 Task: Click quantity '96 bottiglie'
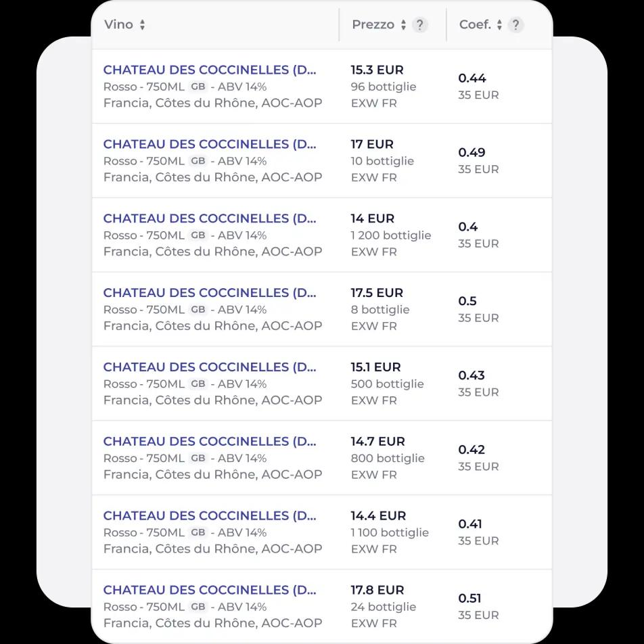tap(384, 87)
